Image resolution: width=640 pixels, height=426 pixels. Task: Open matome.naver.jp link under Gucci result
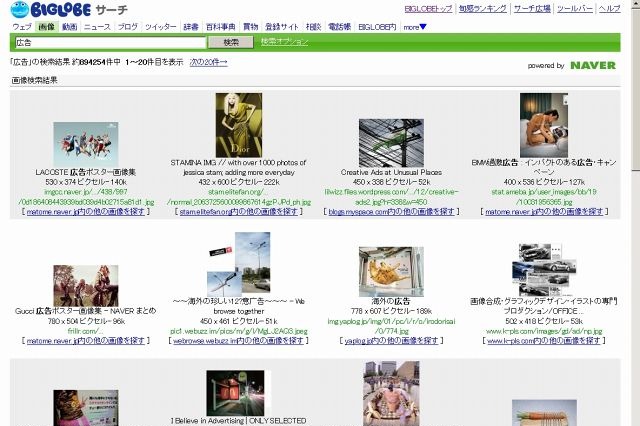coord(86,340)
